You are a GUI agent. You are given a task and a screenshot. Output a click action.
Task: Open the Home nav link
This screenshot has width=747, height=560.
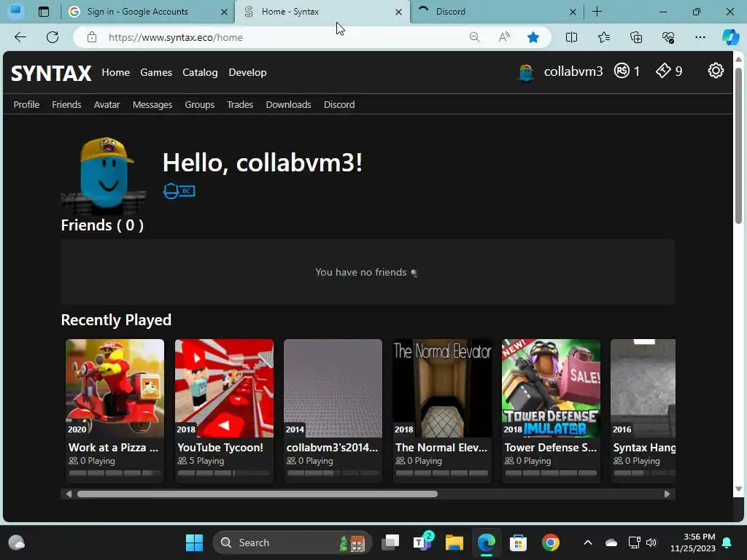tap(116, 72)
